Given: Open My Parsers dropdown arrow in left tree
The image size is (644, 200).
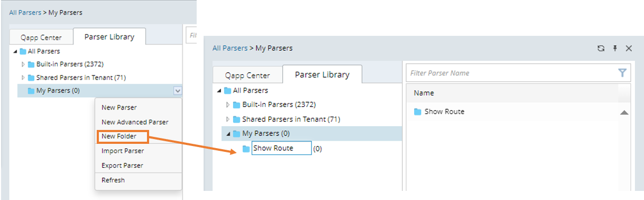Looking at the screenshot, I should (177, 91).
